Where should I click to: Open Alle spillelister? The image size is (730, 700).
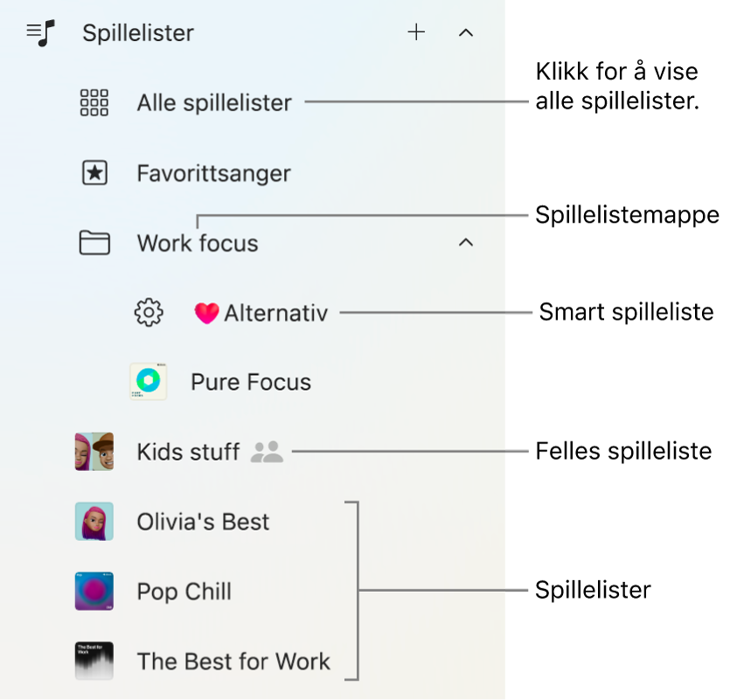tap(214, 103)
